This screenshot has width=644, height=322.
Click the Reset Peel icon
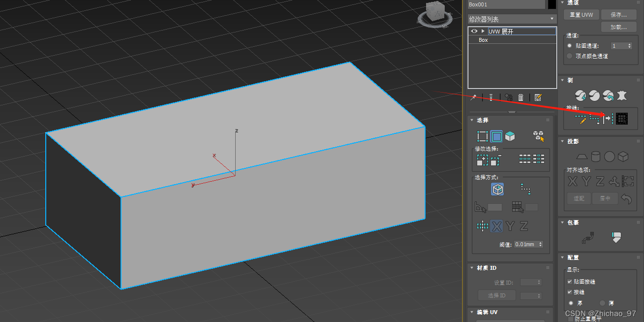tap(608, 95)
